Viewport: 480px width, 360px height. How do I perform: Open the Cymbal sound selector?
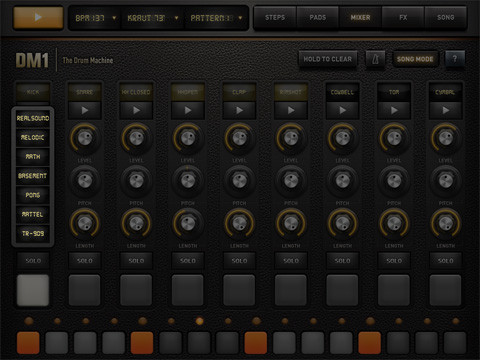(x=446, y=92)
